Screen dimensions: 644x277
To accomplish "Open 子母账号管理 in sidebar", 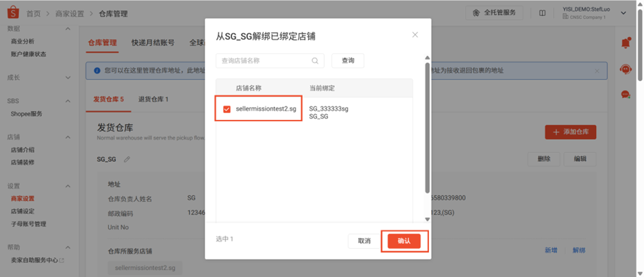I will pyautogui.click(x=28, y=224).
